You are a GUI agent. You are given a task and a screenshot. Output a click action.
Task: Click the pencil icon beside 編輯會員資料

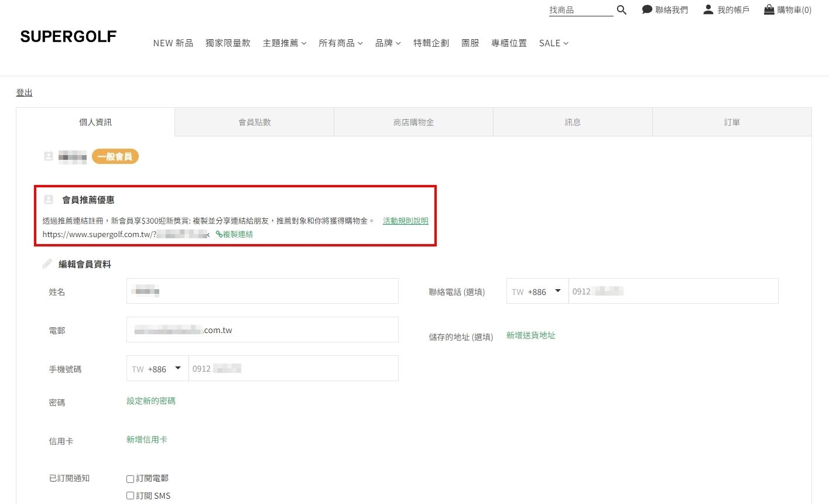[47, 264]
